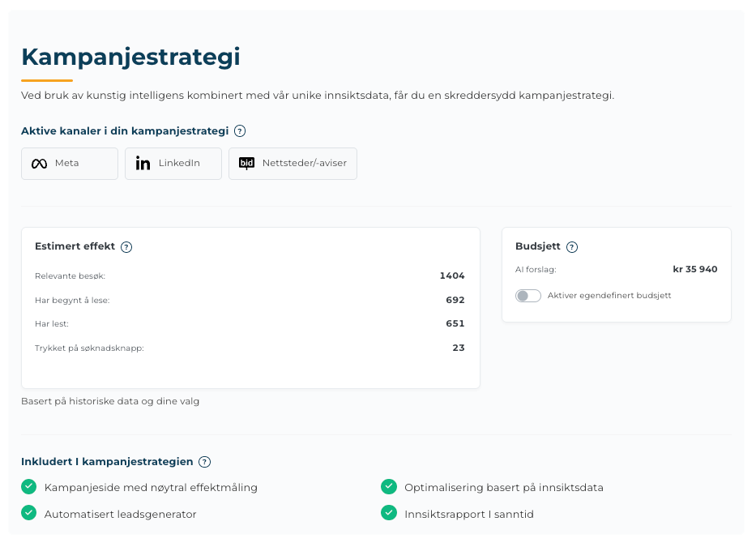The width and height of the screenshot is (756, 547).
Task: Open help icon next to Estimert effekt
Action: point(126,247)
